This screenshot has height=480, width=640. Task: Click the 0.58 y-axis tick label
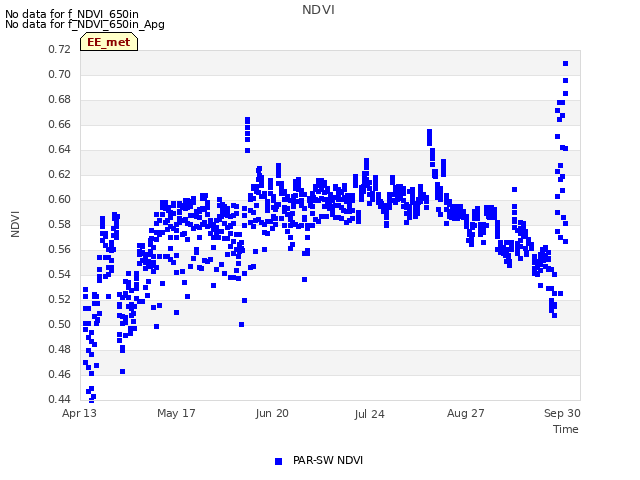coord(60,224)
